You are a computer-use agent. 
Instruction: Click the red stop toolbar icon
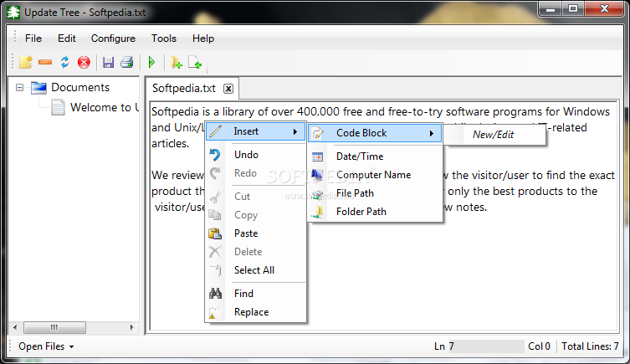[x=84, y=62]
